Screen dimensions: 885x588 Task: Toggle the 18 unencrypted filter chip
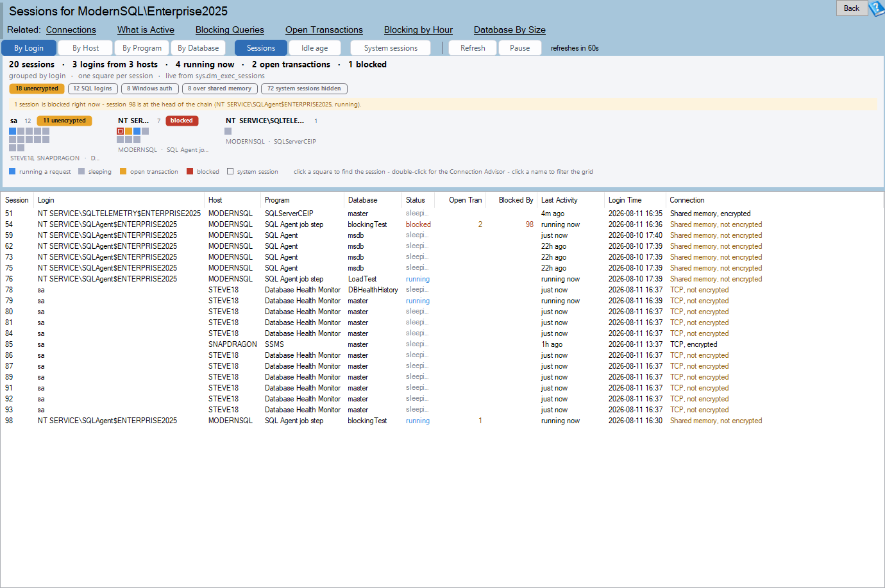[37, 88]
